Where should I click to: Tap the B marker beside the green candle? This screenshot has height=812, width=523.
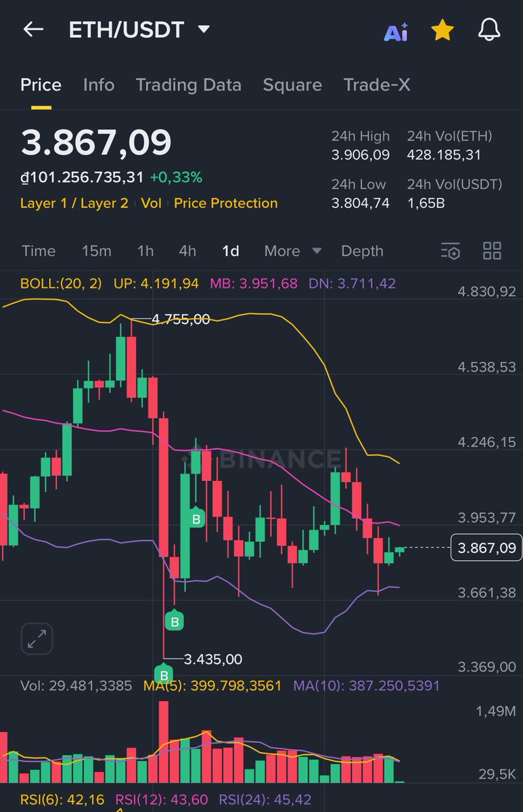(196, 519)
